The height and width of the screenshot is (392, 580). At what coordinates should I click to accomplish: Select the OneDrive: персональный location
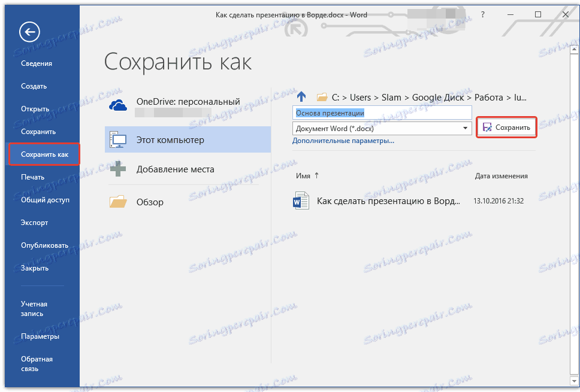click(x=188, y=107)
